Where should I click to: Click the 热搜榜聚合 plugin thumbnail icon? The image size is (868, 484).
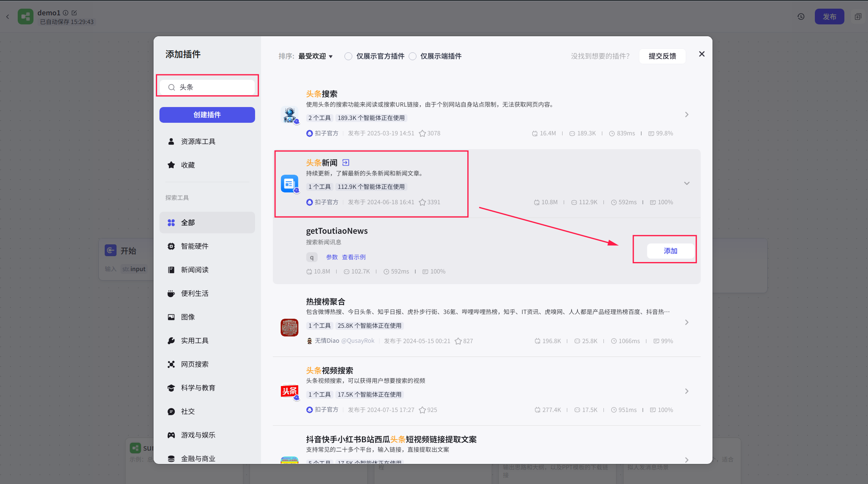[x=290, y=327]
